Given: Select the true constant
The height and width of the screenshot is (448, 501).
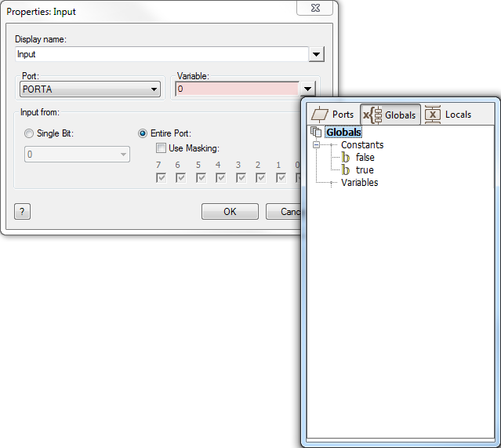Looking at the screenshot, I should click(365, 169).
